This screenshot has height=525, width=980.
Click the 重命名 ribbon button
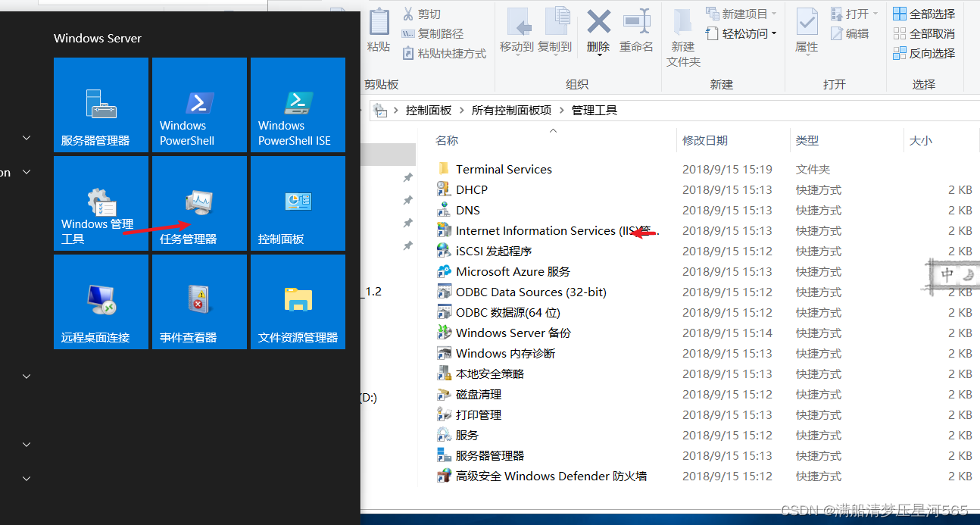[636, 30]
